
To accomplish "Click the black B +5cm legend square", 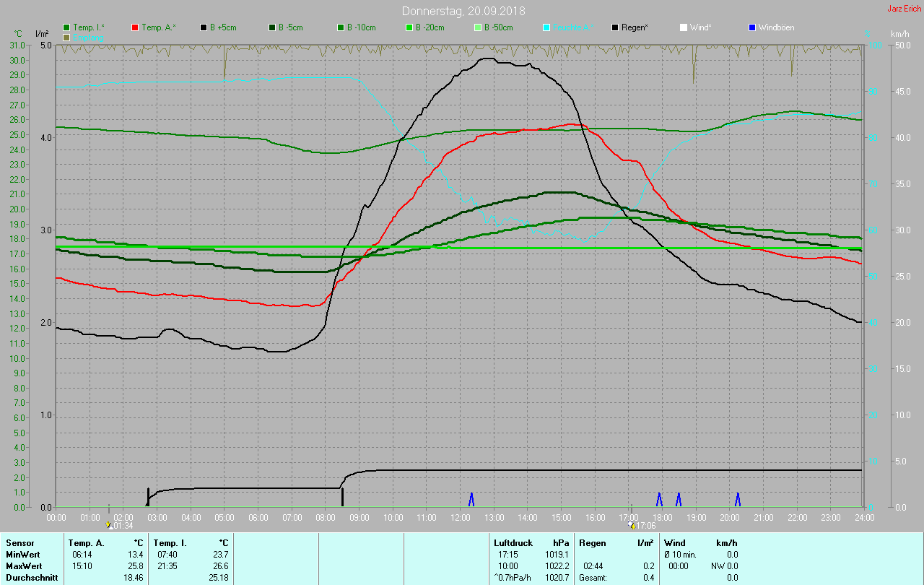I will point(204,27).
